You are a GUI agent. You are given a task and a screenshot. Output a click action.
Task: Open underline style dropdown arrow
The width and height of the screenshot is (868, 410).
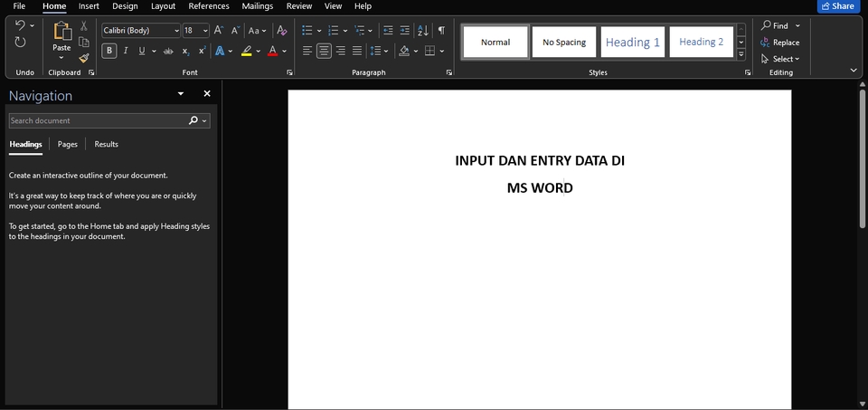point(154,51)
